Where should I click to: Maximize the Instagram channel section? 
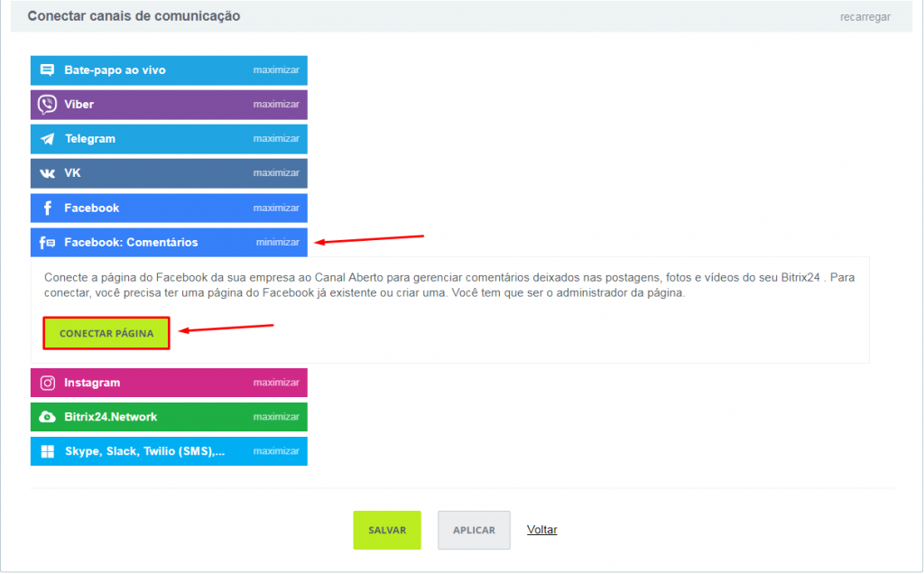click(276, 383)
